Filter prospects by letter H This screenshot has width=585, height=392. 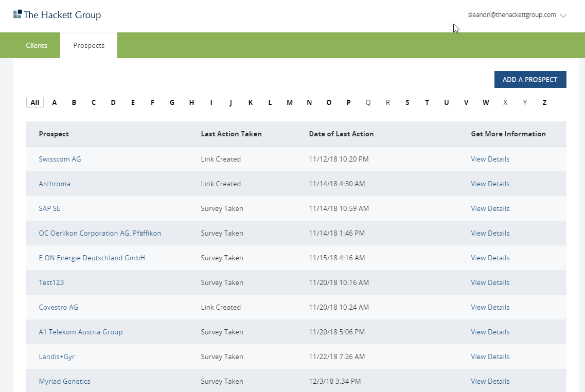pos(191,102)
